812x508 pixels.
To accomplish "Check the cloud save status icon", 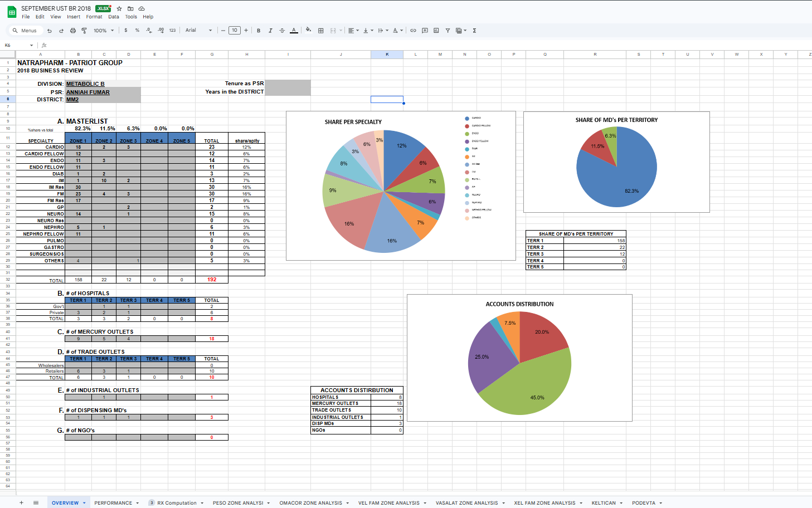I will tap(142, 8).
